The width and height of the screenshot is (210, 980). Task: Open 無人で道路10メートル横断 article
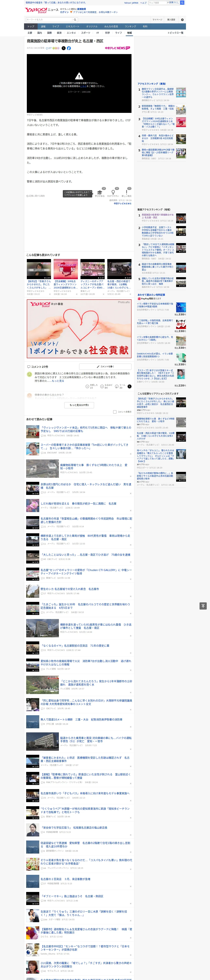[82, 720]
